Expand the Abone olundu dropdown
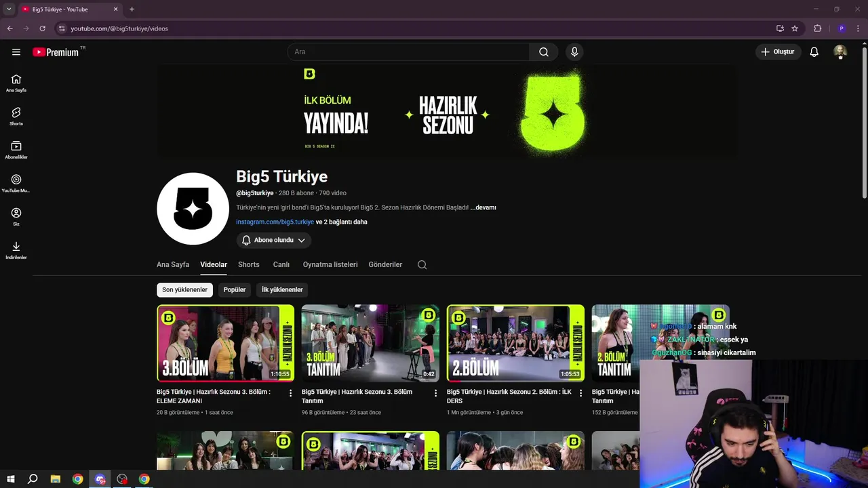This screenshot has height=488, width=868. 274,240
